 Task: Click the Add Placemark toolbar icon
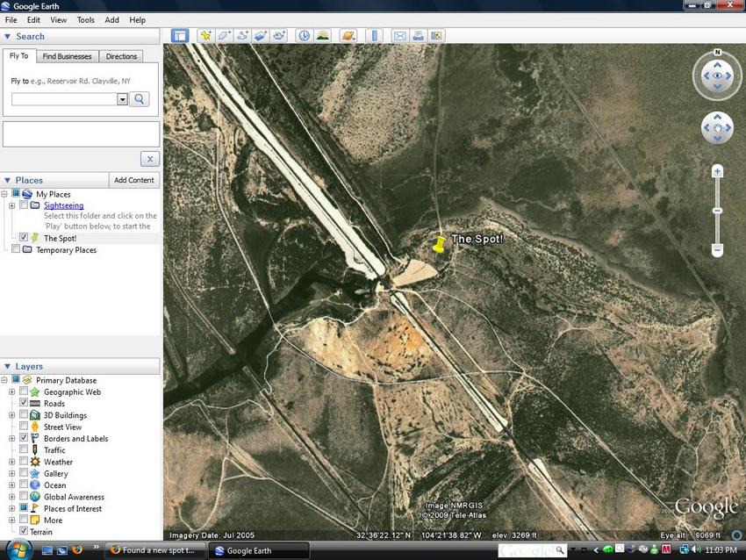pyautogui.click(x=205, y=36)
